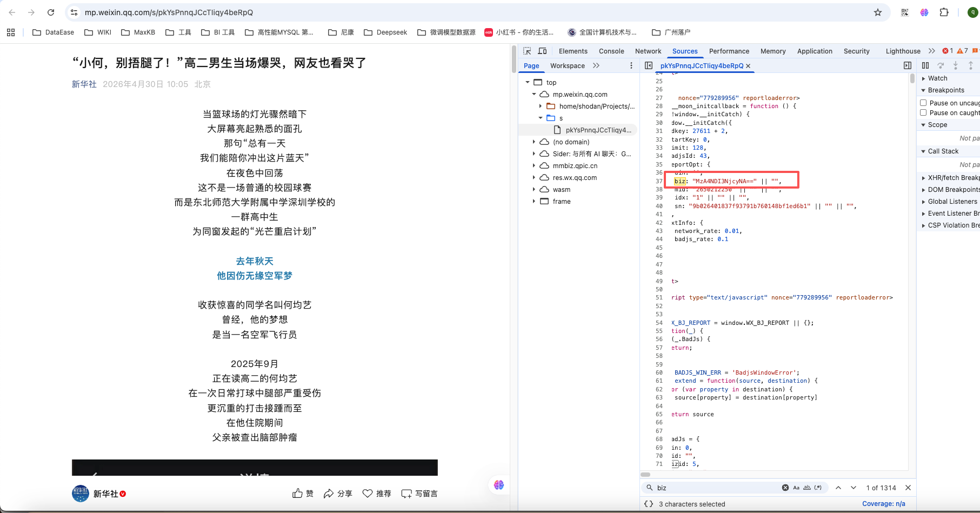Expand the (no domain) tree node
The width and height of the screenshot is (980, 513).
pyautogui.click(x=534, y=142)
